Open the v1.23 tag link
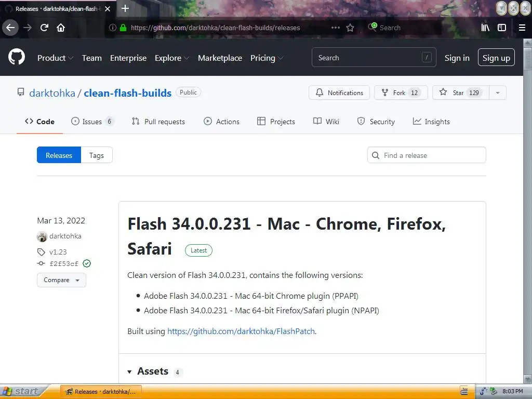Viewport: 532px width, 399px height. point(58,252)
